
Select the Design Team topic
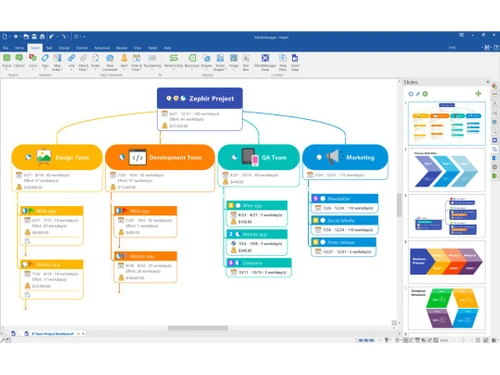[x=57, y=157]
